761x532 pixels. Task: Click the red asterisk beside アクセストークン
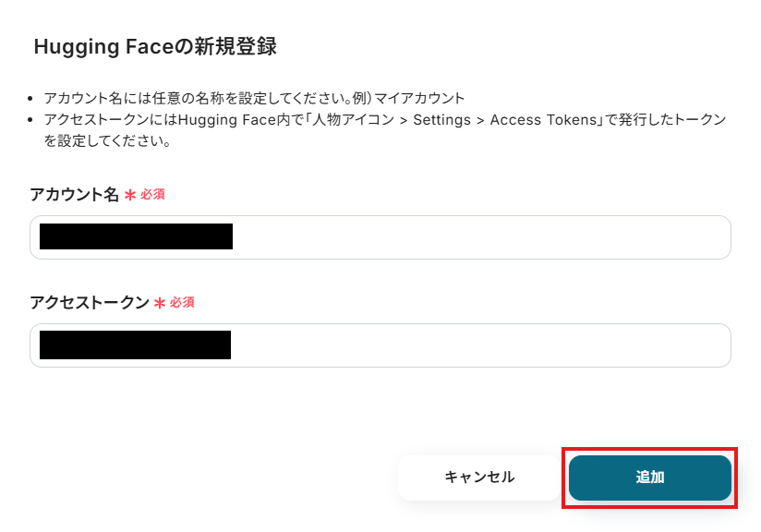(160, 303)
